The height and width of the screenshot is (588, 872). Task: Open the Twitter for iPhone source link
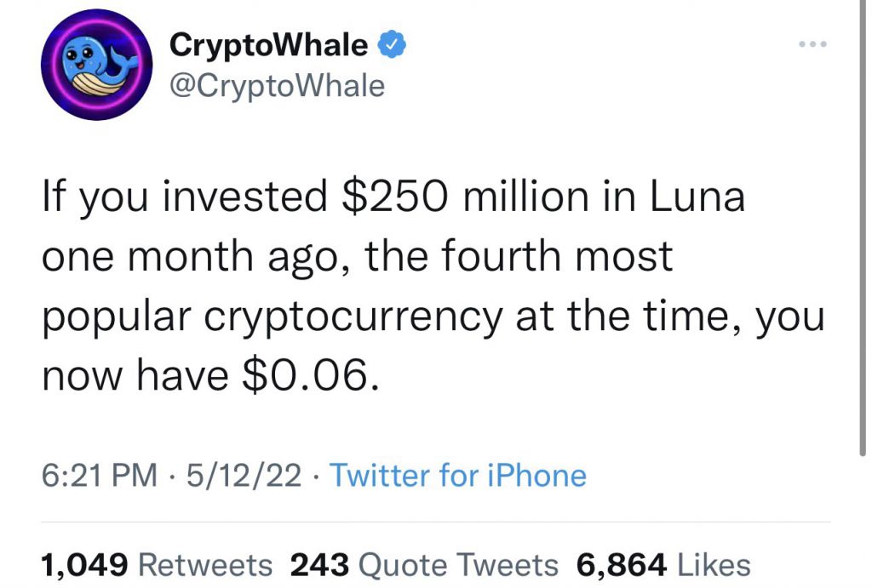coord(458,476)
